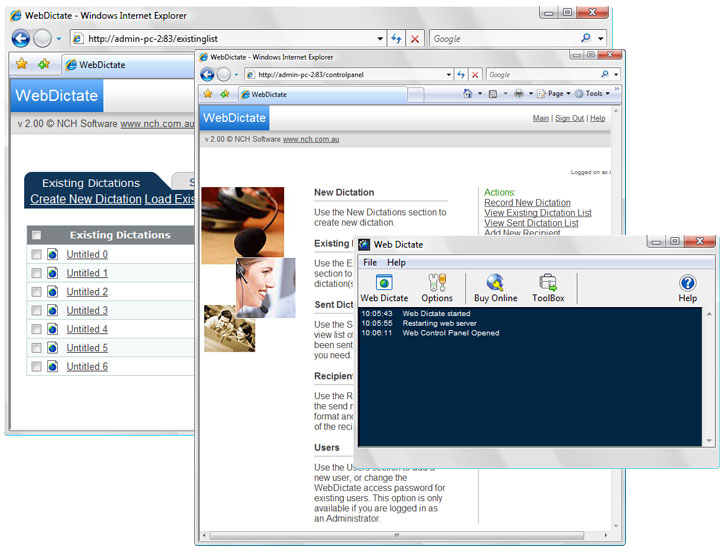This screenshot has height=556, width=727.
Task: Click the Help icon in Web Dictate toolbar
Action: coord(687,288)
